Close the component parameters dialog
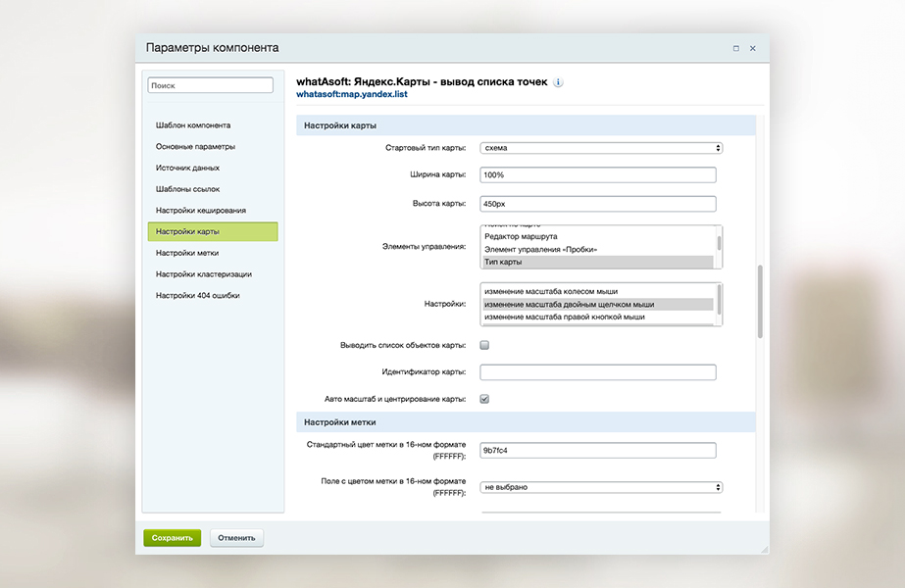 [753, 48]
